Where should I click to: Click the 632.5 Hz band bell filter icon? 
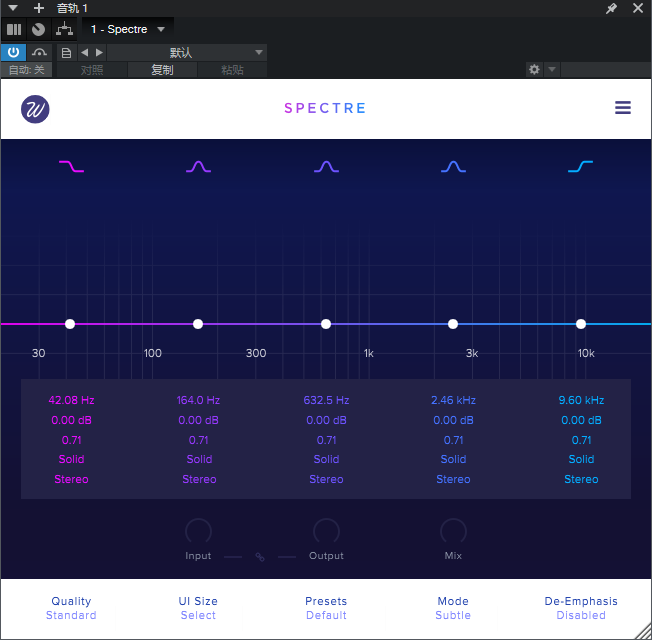[326, 166]
